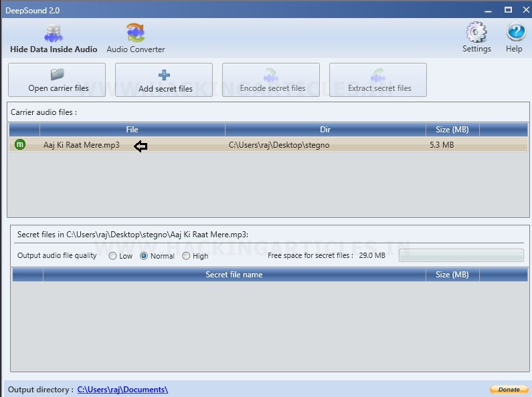Image resolution: width=532 pixels, height=397 pixels.
Task: Sort carrier files by File column header
Action: click(x=132, y=130)
